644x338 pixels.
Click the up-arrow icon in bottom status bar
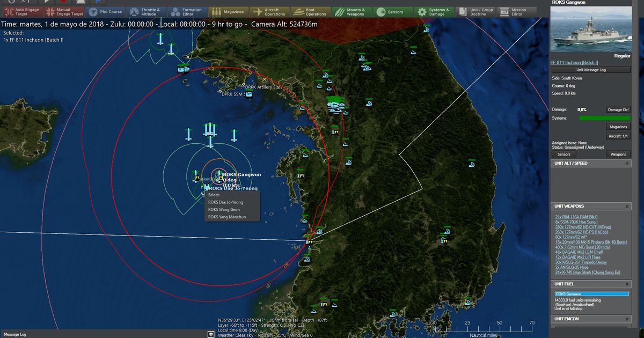pyautogui.click(x=211, y=334)
